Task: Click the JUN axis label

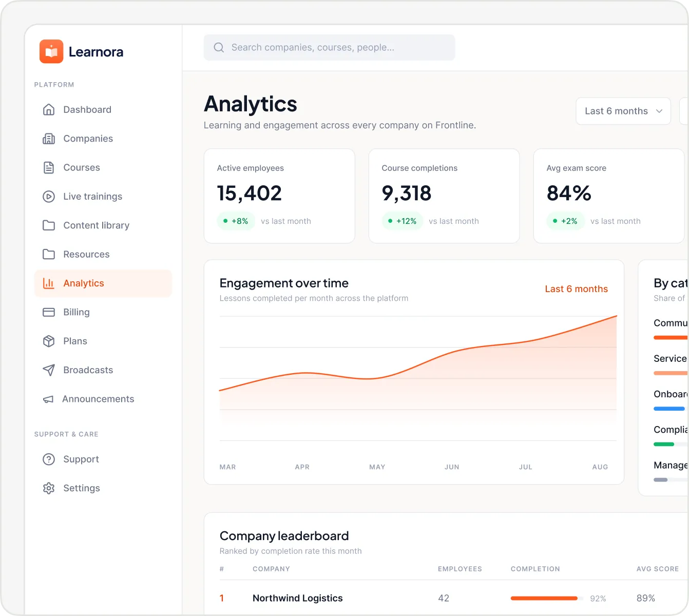Action: [x=452, y=467]
